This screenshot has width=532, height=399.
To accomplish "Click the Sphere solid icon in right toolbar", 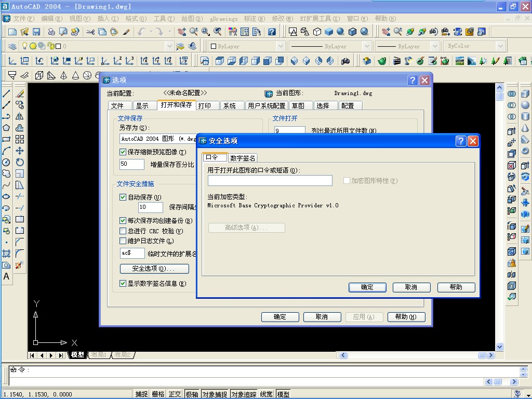I will (x=525, y=105).
